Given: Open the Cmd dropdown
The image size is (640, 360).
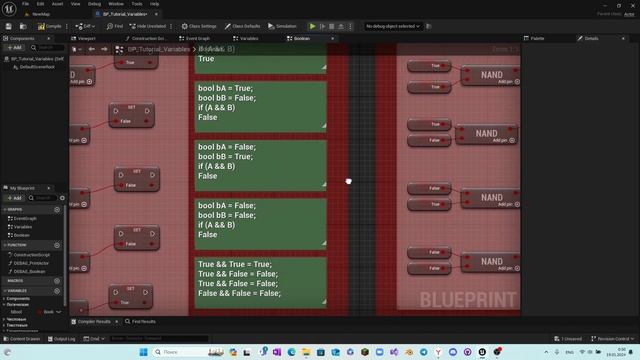Looking at the screenshot, I should coord(94,339).
